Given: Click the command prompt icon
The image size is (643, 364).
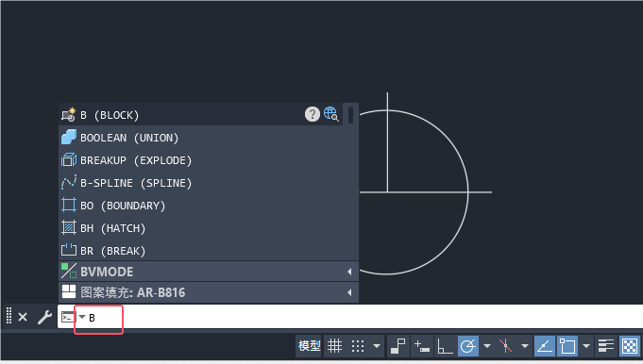Looking at the screenshot, I should pos(68,318).
